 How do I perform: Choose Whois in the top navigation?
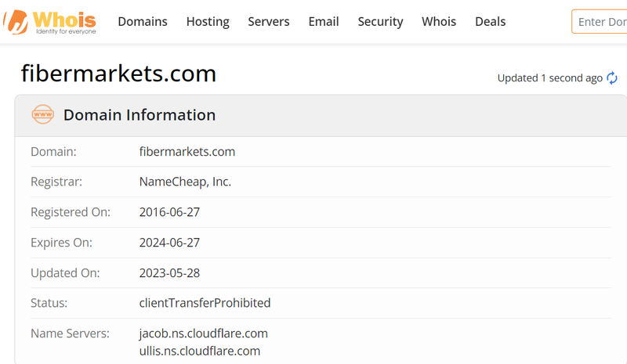[x=439, y=22]
